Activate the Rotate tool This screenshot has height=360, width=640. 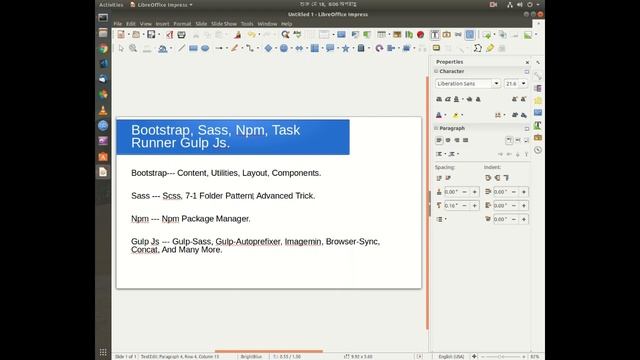[x=379, y=48]
